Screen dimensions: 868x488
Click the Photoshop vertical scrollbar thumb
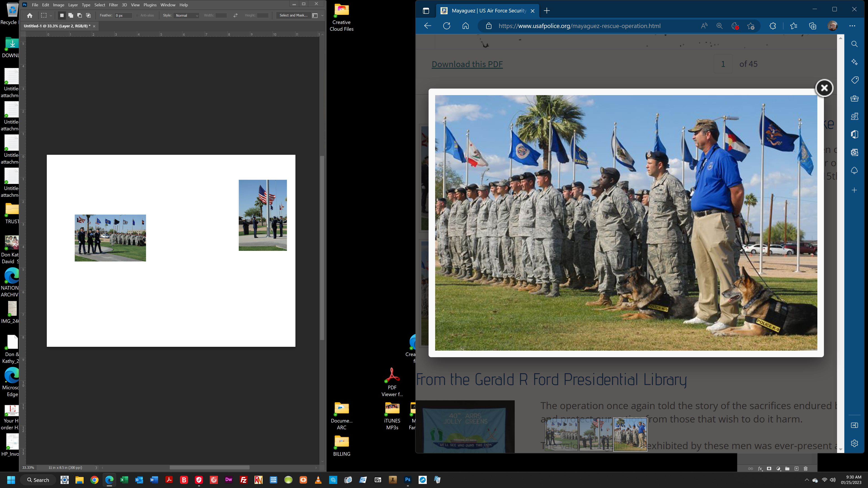click(x=322, y=248)
